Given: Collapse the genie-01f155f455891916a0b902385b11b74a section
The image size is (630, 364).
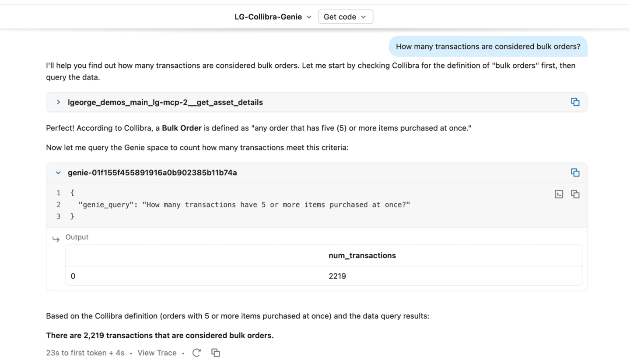Looking at the screenshot, I should (58, 173).
